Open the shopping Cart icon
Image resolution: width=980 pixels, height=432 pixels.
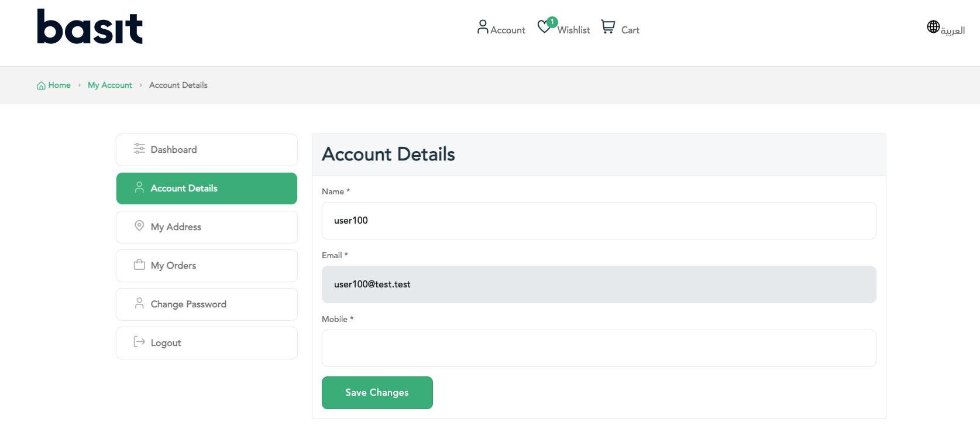608,27
